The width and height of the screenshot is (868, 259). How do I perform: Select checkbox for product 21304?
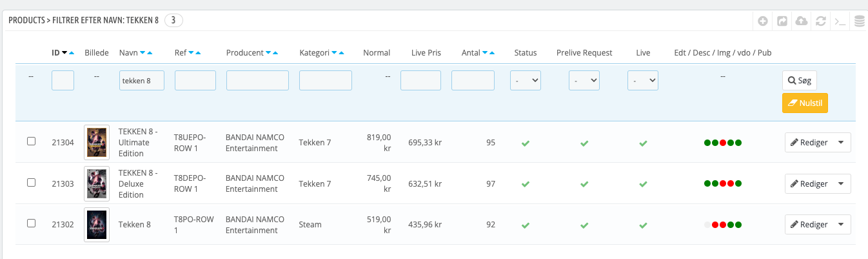[31, 141]
